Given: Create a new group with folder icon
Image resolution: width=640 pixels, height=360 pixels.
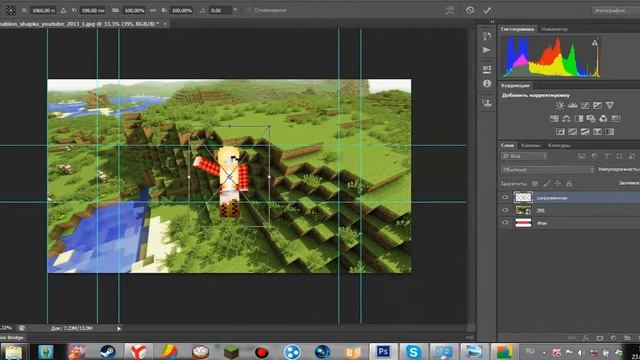Looking at the screenshot, I should (x=627, y=338).
